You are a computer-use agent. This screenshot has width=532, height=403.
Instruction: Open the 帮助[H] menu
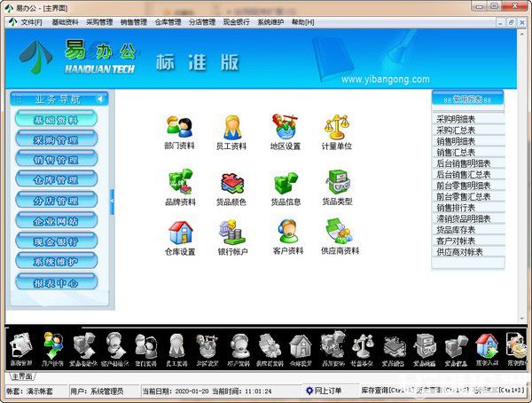(x=303, y=22)
